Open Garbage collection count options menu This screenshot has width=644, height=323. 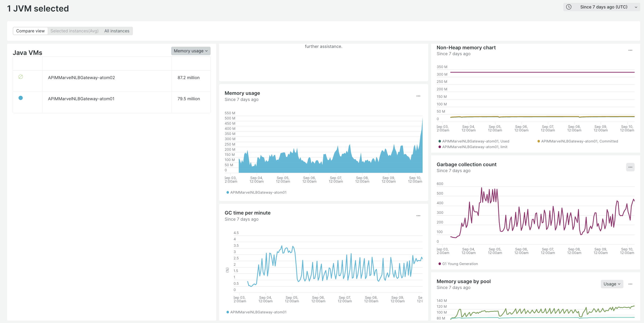coord(630,167)
